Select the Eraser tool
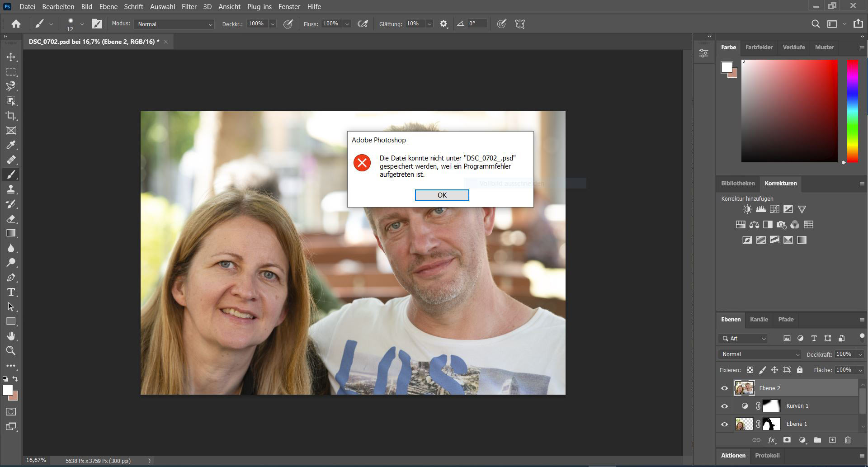This screenshot has height=467, width=868. pyautogui.click(x=11, y=219)
